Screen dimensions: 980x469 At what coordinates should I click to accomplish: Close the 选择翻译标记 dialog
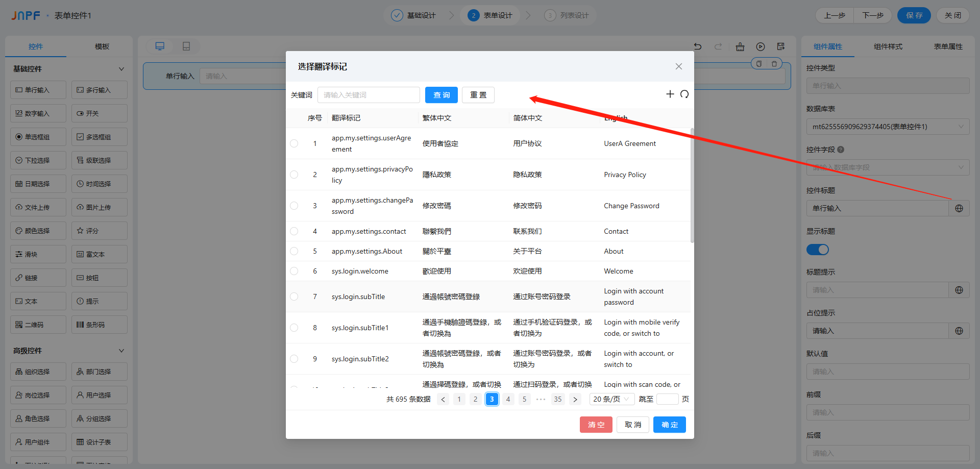coord(679,66)
